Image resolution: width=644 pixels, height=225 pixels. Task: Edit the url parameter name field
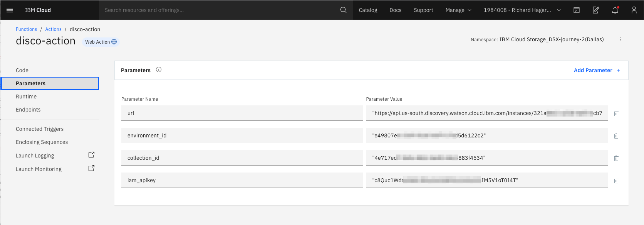pyautogui.click(x=242, y=113)
